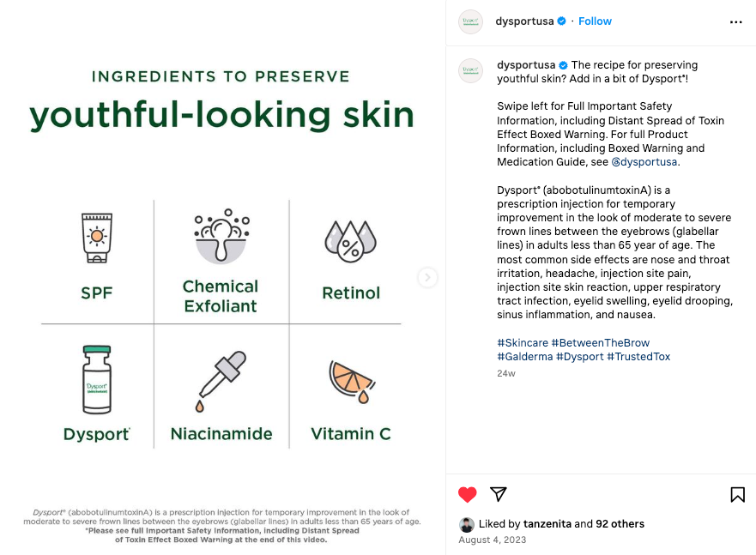The width and height of the screenshot is (756, 555).
Task: Share the post via paper plane icon
Action: point(498,494)
